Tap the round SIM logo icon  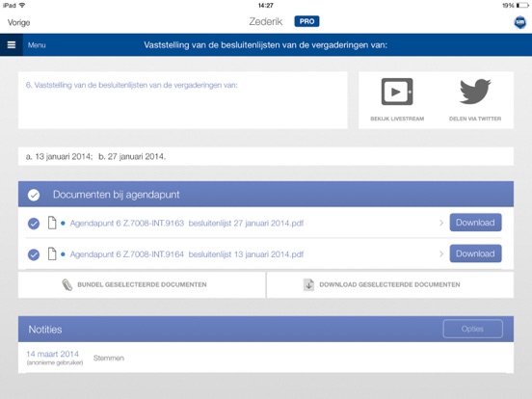pyautogui.click(x=519, y=22)
